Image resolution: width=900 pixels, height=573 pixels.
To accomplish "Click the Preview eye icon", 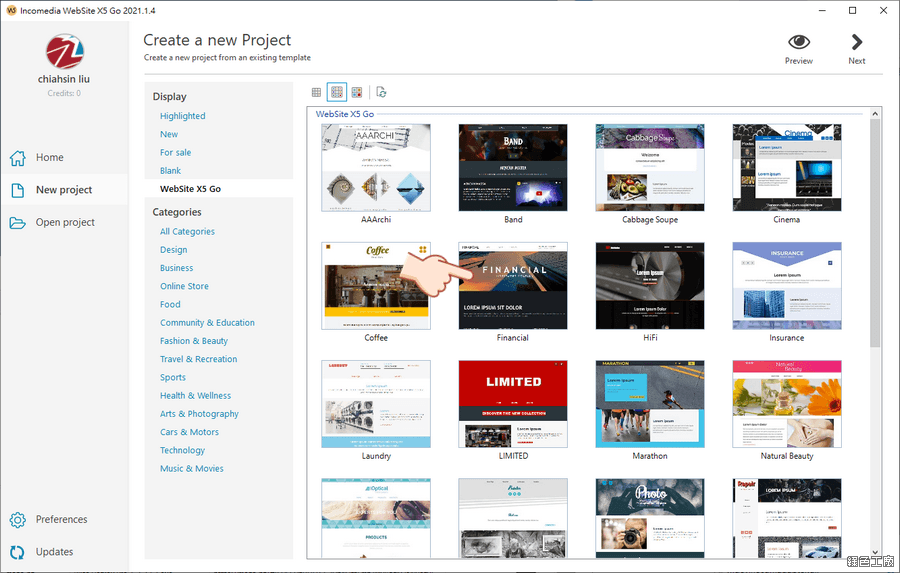I will click(x=798, y=42).
